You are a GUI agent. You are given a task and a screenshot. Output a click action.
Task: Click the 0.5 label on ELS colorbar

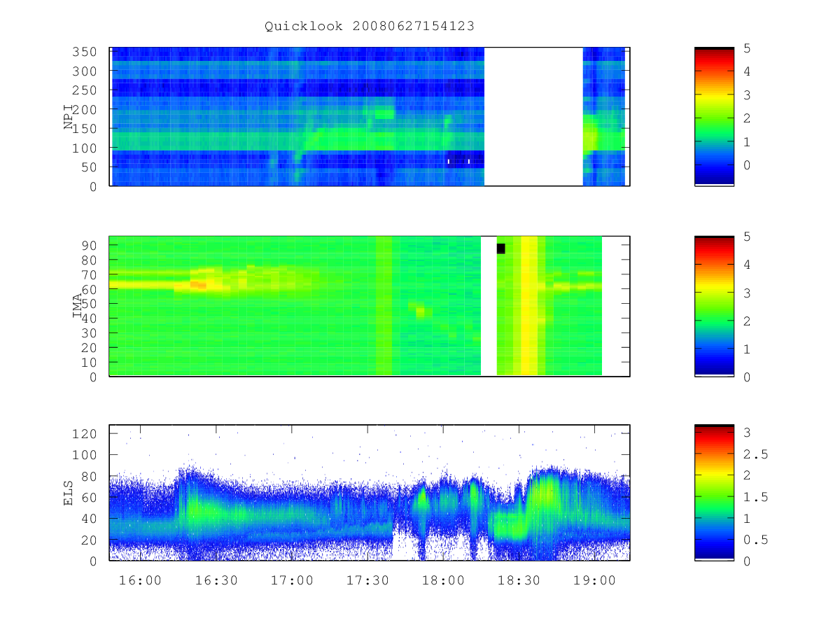coord(755,540)
